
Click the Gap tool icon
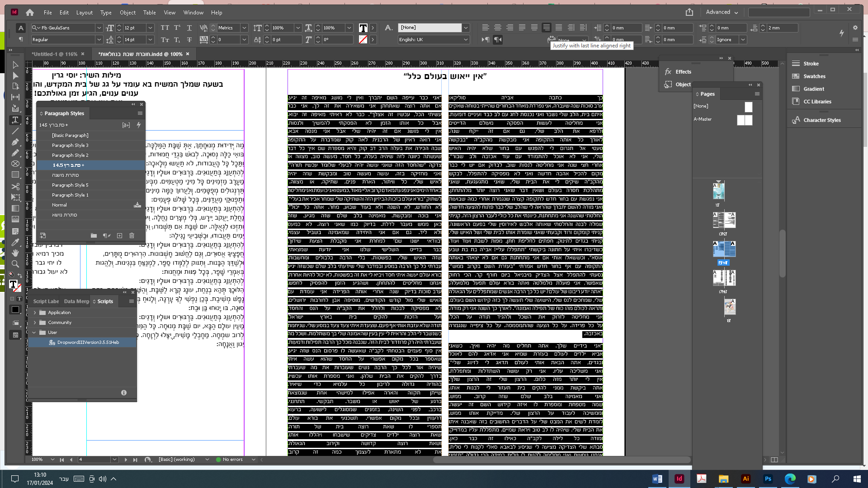(15, 97)
